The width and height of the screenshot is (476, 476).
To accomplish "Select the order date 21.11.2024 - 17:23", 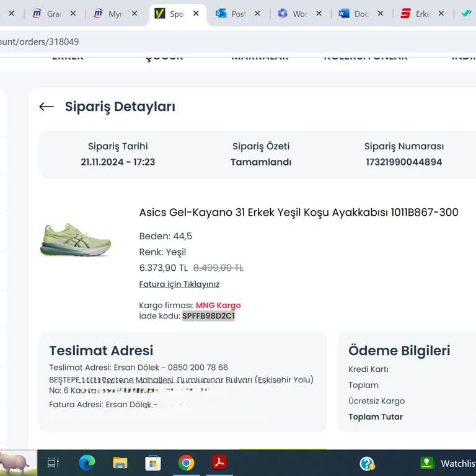I will pos(118,162).
